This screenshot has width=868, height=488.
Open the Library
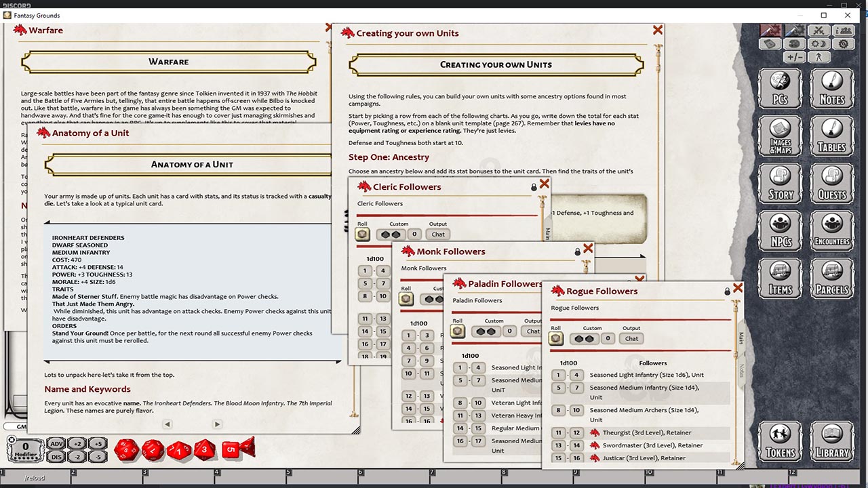(832, 441)
